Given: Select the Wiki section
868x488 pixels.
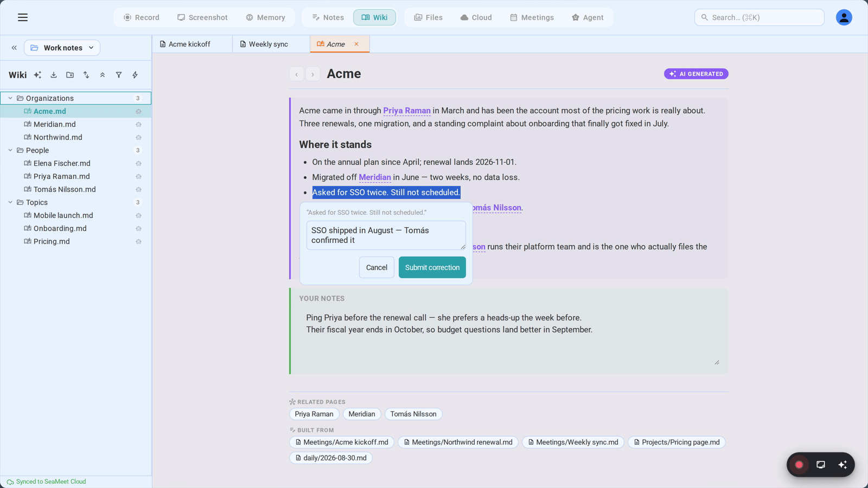Looking at the screenshot, I should click(374, 17).
